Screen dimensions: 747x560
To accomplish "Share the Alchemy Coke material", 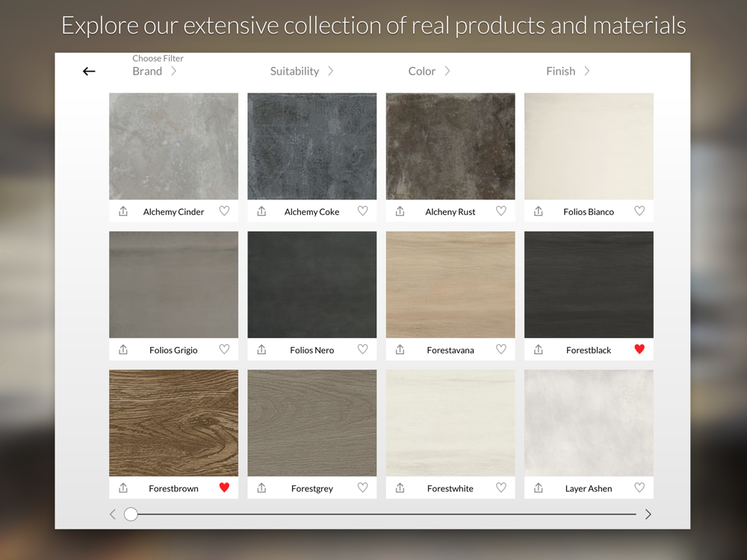I will [x=261, y=211].
